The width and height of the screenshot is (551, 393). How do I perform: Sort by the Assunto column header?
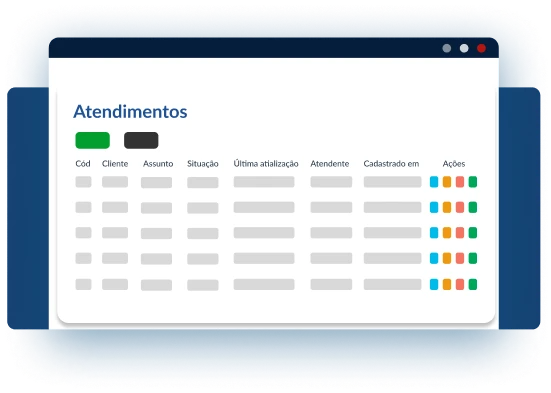click(x=158, y=163)
